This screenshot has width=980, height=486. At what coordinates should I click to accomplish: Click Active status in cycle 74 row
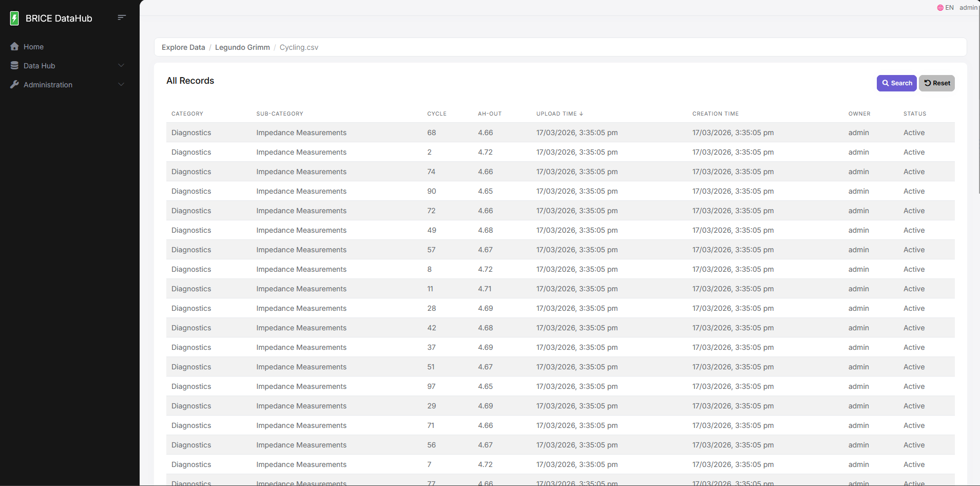(914, 172)
